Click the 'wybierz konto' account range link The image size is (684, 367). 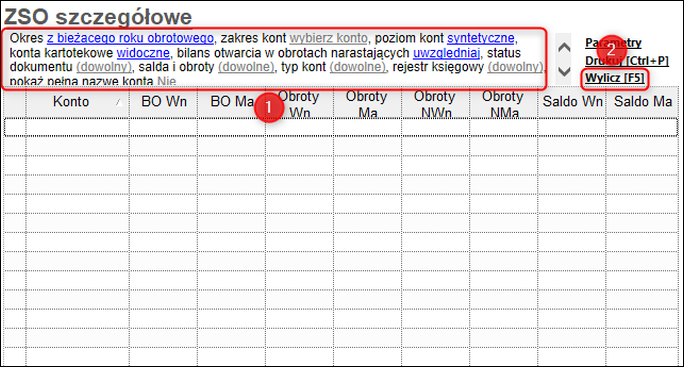pos(328,38)
